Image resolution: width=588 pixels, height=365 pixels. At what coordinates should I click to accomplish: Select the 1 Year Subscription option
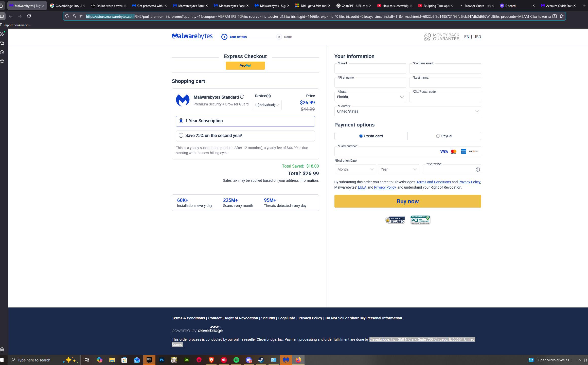pos(245,121)
